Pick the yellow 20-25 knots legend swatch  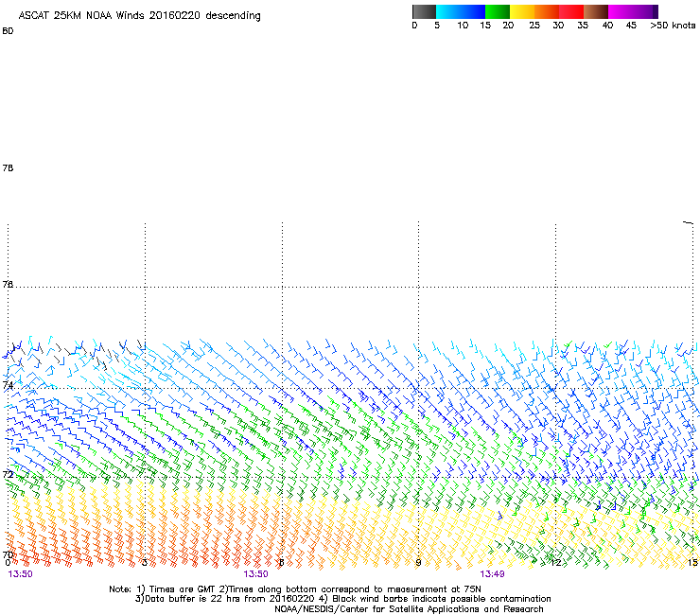click(x=522, y=11)
